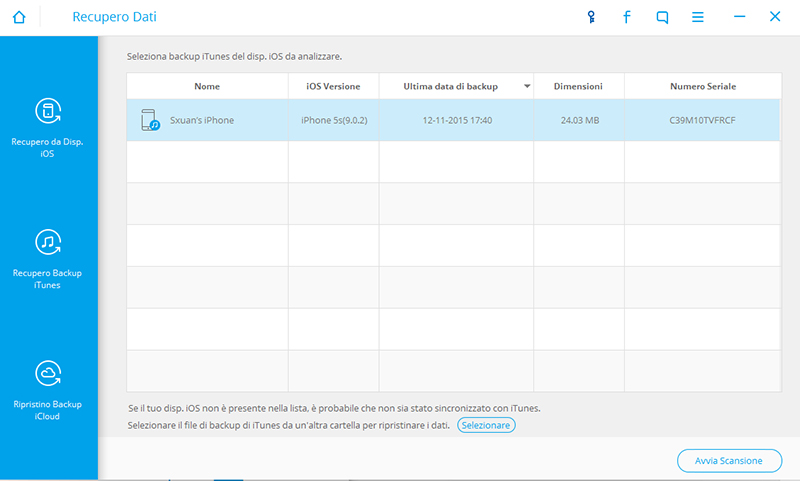Switch to Recupero Backup iTunes tab label
The width and height of the screenshot is (800, 481).
(48, 278)
